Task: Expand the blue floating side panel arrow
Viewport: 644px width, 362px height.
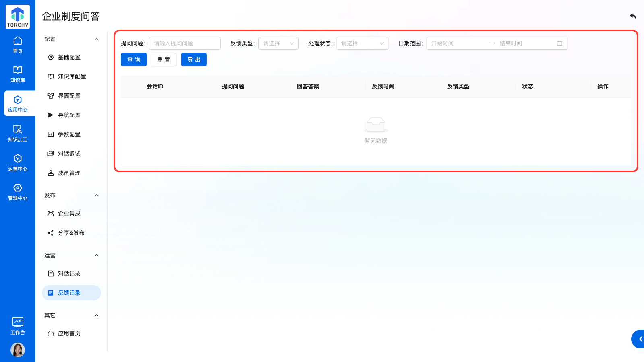Action: click(x=639, y=339)
